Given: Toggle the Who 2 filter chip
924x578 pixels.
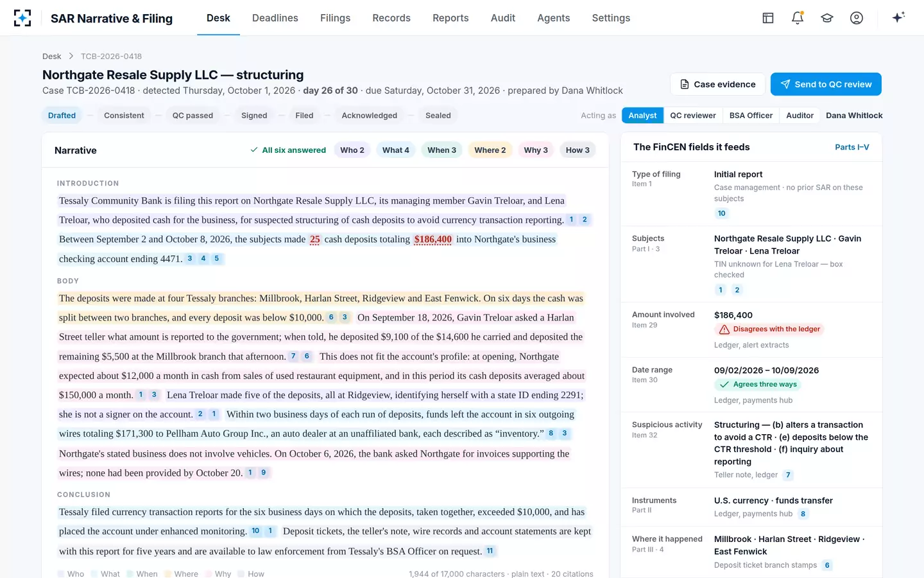Looking at the screenshot, I should (352, 150).
